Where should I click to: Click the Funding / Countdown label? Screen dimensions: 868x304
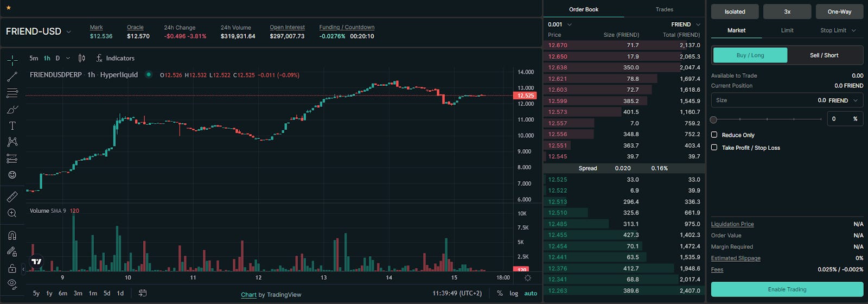pos(347,27)
